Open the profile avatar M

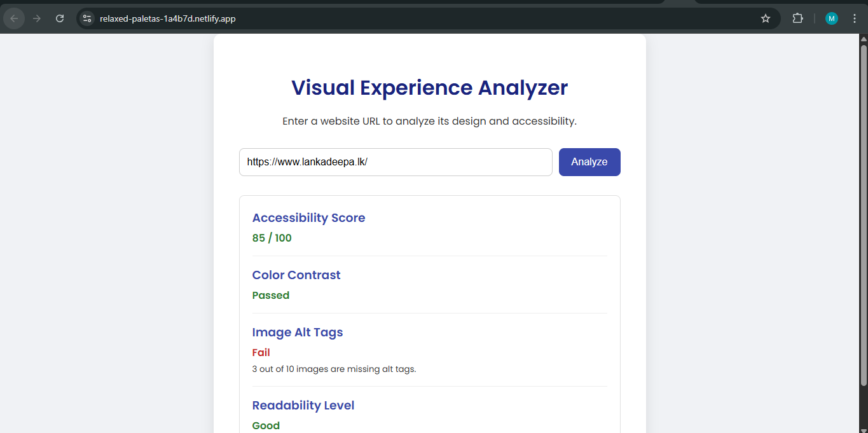click(x=832, y=18)
